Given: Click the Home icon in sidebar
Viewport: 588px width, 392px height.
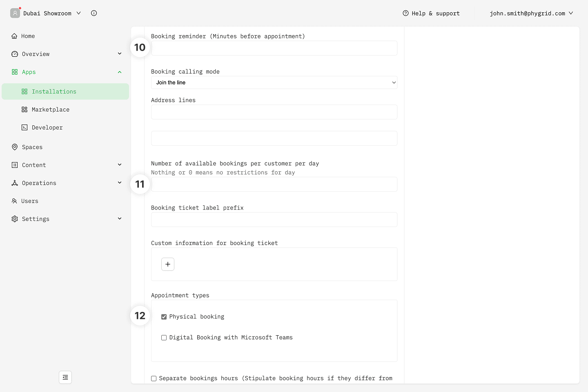Looking at the screenshot, I should click(x=15, y=36).
